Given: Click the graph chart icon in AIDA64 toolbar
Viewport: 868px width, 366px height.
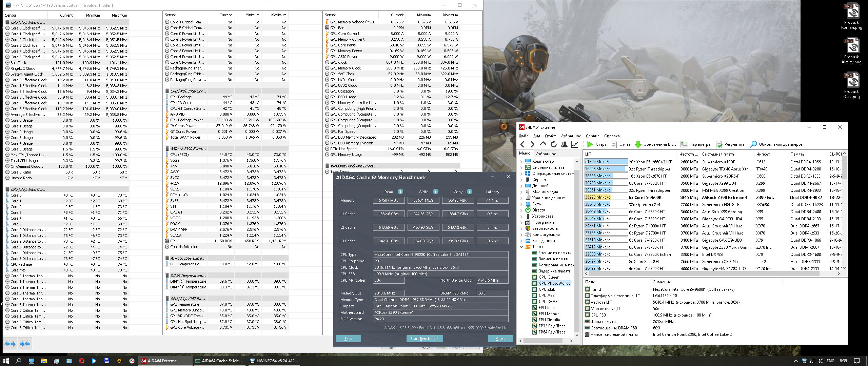Looking at the screenshot, I should click(x=575, y=144).
